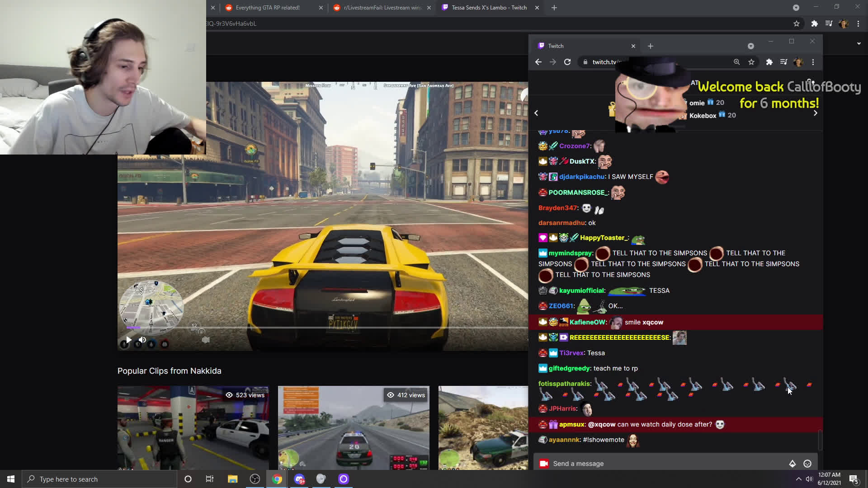This screenshot has width=868, height=488.
Task: Show previous leaderboard with left chevron
Action: coord(536,113)
